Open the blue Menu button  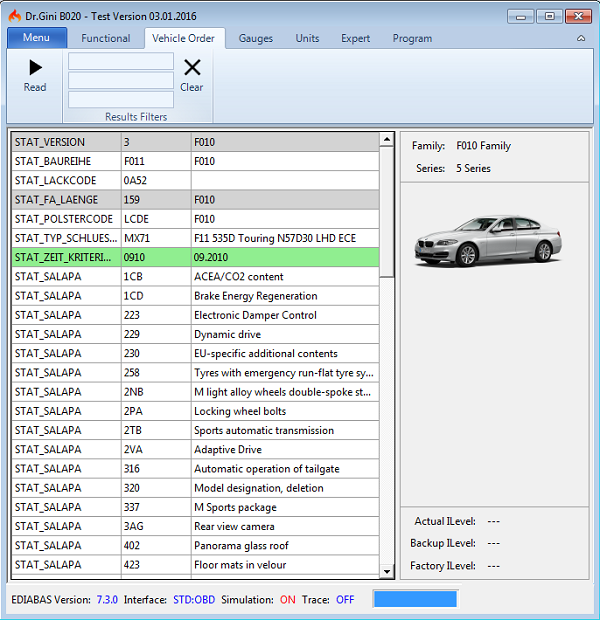pos(36,38)
